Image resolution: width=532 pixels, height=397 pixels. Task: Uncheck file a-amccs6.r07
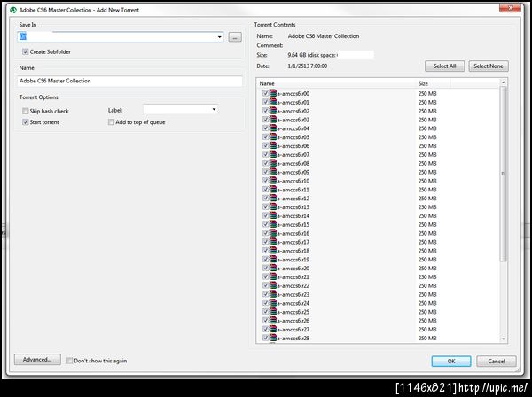(266, 154)
